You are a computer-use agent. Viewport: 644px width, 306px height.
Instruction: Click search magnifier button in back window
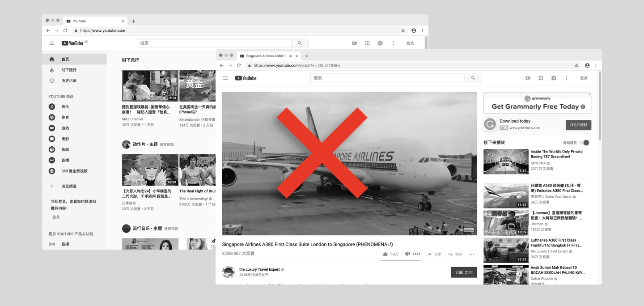[300, 43]
